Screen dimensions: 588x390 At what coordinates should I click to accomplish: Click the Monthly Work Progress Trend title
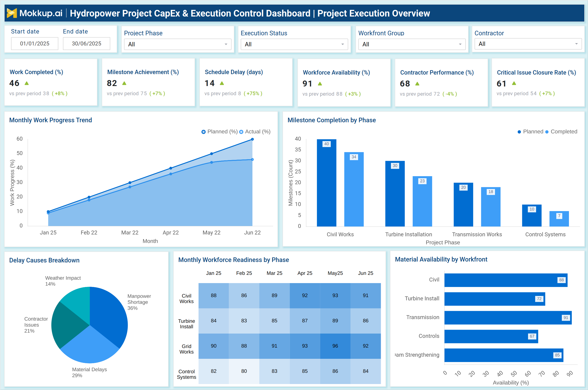tap(51, 120)
